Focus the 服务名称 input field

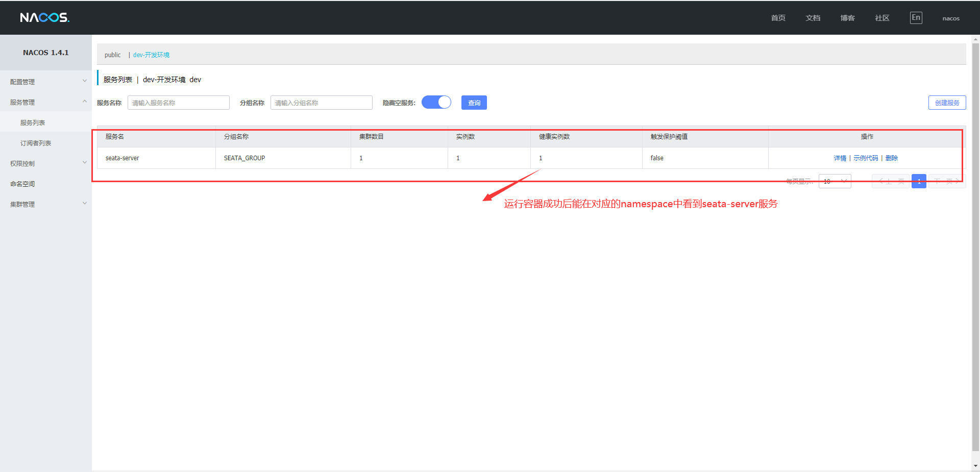point(179,103)
